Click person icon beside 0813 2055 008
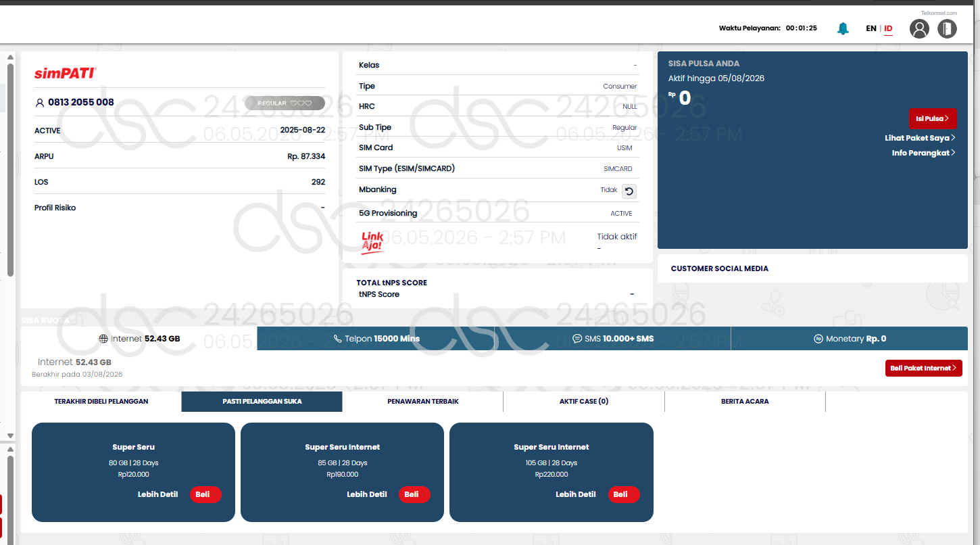Viewport: 980px width, 545px height. click(39, 103)
